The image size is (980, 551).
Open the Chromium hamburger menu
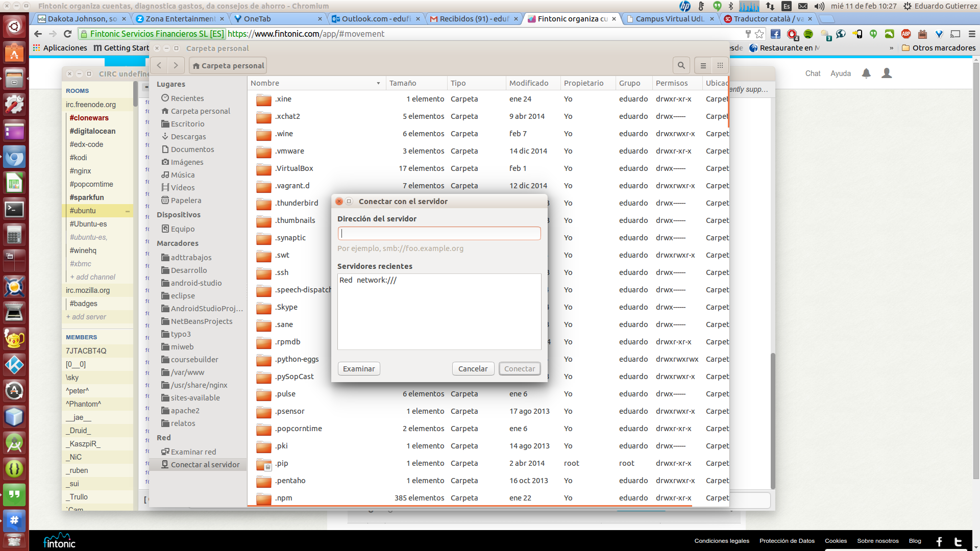[972, 34]
